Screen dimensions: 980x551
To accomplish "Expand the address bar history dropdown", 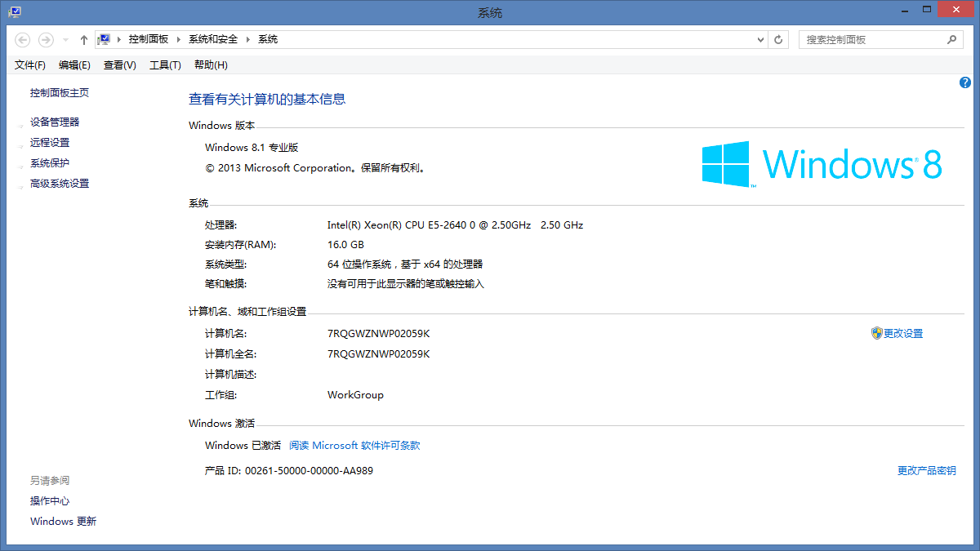I will point(760,39).
